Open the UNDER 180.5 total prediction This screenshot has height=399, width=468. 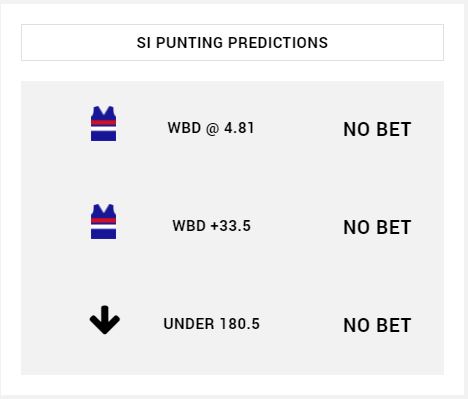(x=212, y=324)
